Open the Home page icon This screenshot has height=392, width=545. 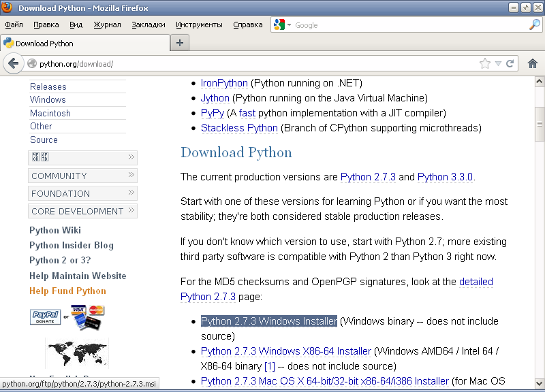click(533, 63)
